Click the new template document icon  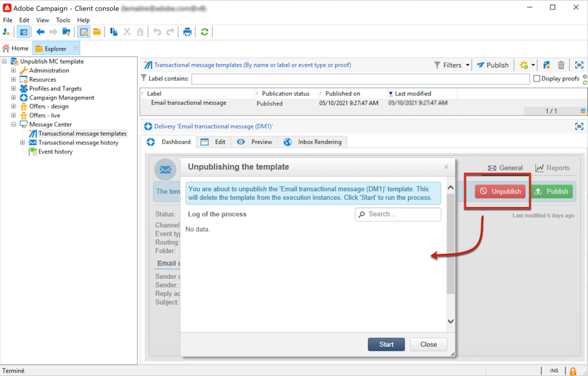(547, 65)
